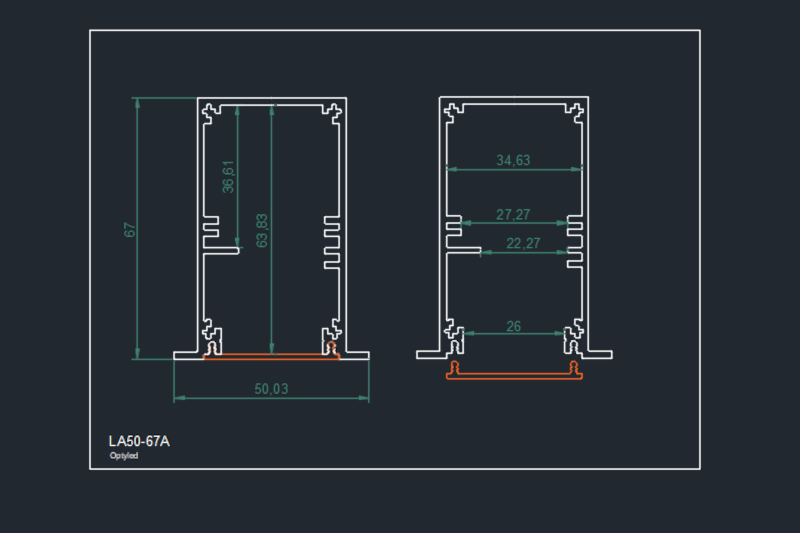Click the 27,27 dimension value
This screenshot has height=533, width=800.
coord(513,214)
